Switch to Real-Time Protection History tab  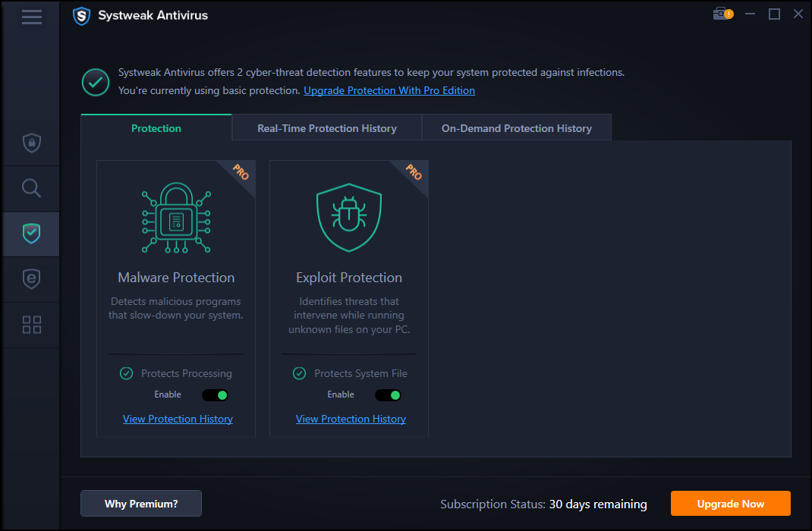pos(327,128)
